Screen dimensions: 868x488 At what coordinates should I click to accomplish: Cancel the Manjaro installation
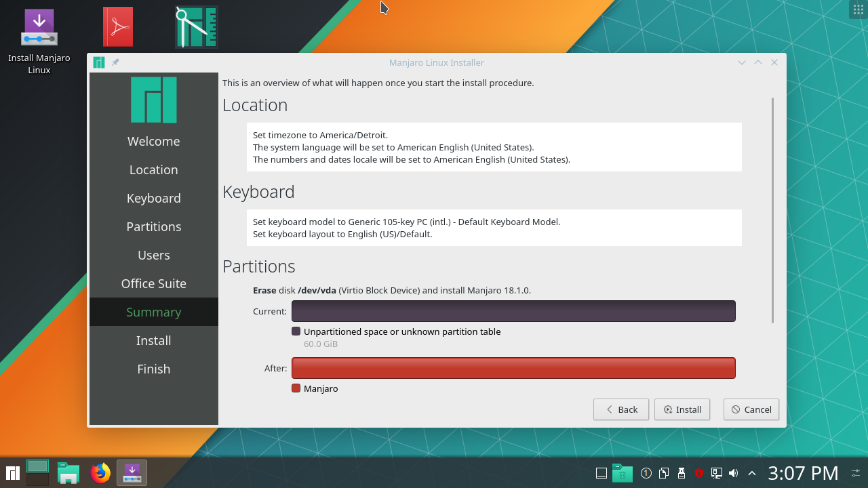[751, 409]
